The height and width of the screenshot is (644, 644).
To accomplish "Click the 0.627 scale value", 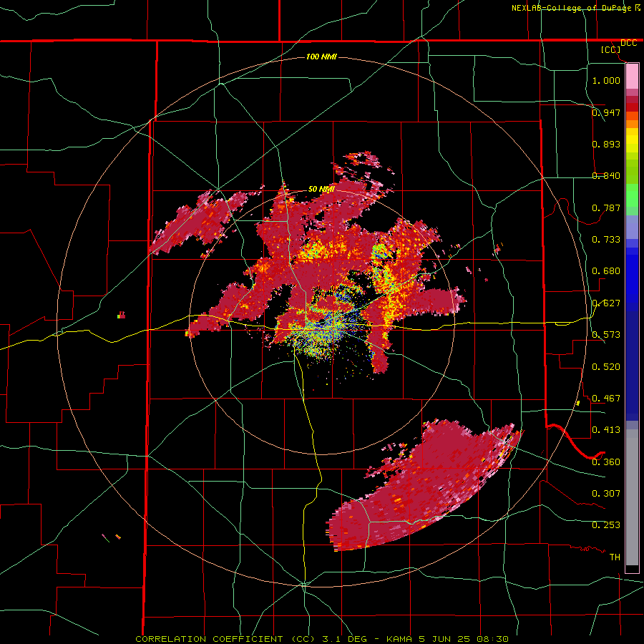I will pos(606,303).
